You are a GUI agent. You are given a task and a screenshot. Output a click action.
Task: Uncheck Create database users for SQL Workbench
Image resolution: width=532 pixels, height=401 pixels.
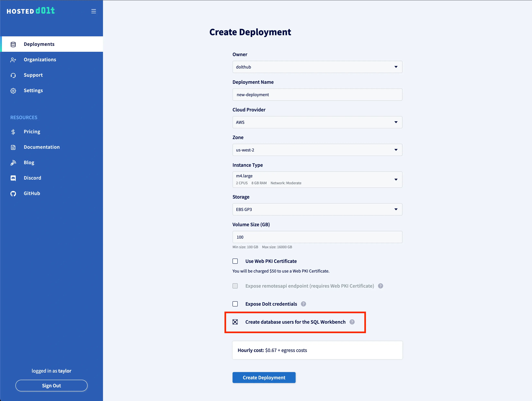click(235, 322)
